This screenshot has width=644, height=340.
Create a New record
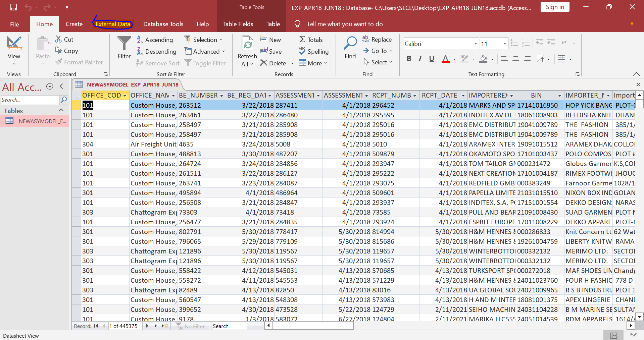coord(270,40)
